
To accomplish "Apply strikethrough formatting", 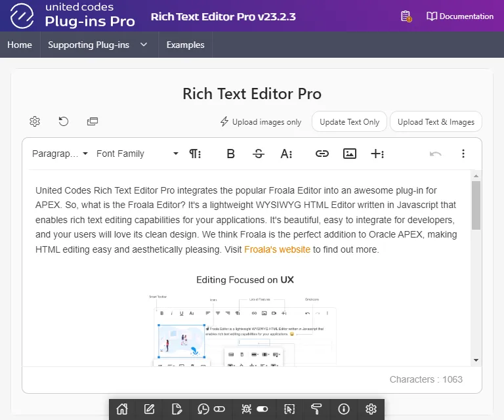I will click(259, 154).
